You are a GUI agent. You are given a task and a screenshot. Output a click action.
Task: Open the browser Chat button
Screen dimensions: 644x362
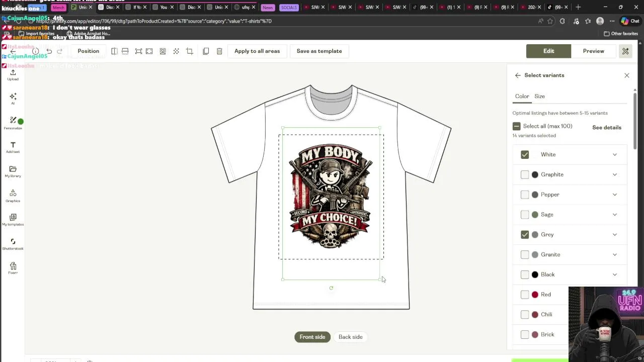pos(629,21)
